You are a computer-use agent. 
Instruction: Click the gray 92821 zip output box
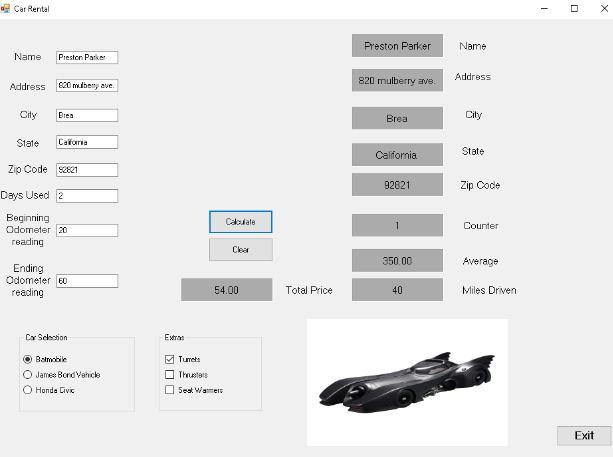point(397,185)
